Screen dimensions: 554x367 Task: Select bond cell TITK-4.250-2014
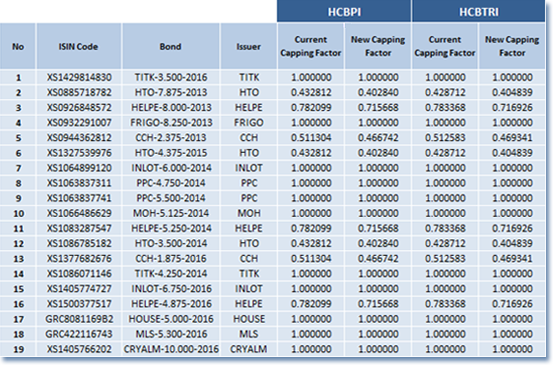171,273
